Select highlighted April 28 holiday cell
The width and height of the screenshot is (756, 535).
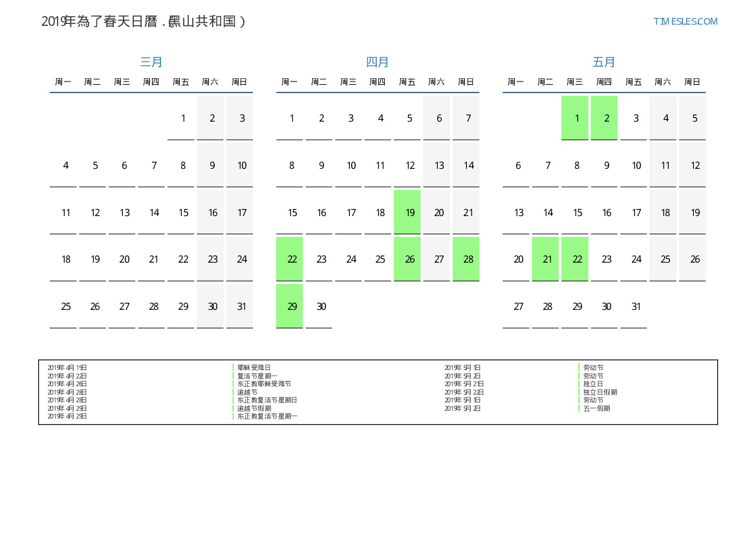click(466, 259)
